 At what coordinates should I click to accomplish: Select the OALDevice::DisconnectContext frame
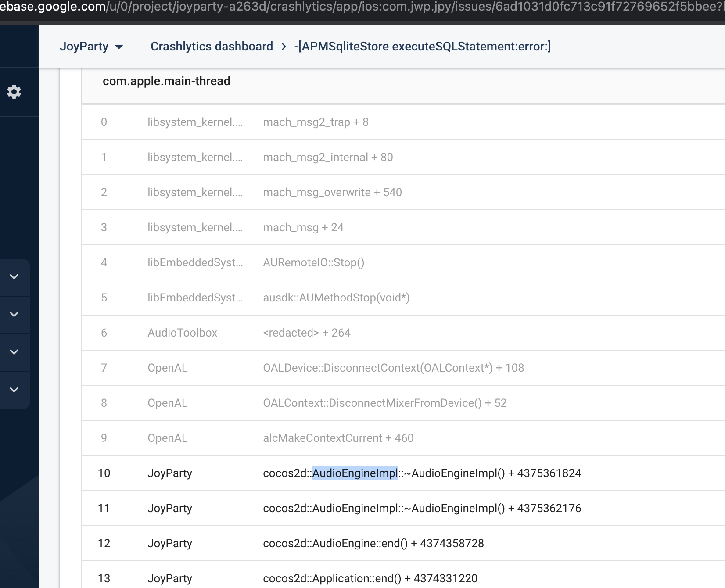pyautogui.click(x=393, y=368)
